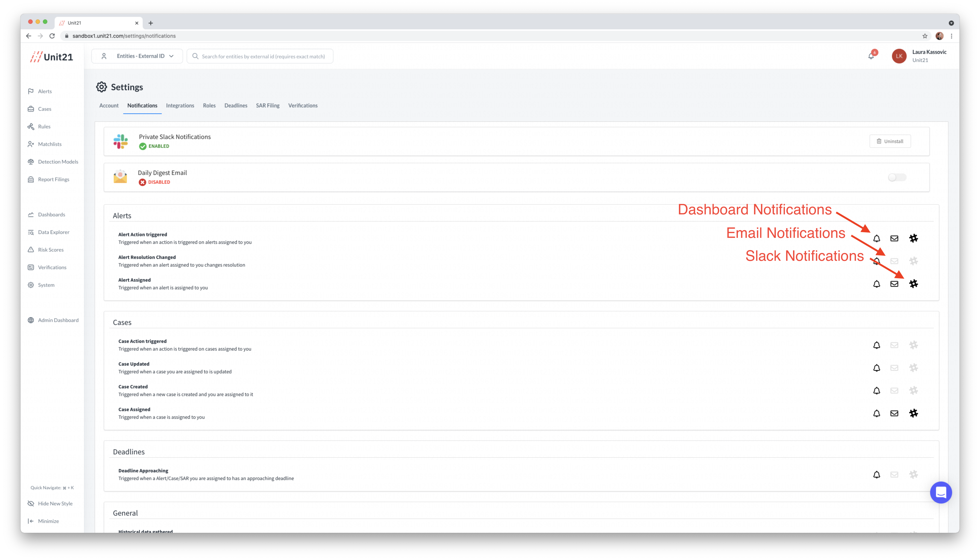Open Data Explorer in the sidebar

point(54,232)
